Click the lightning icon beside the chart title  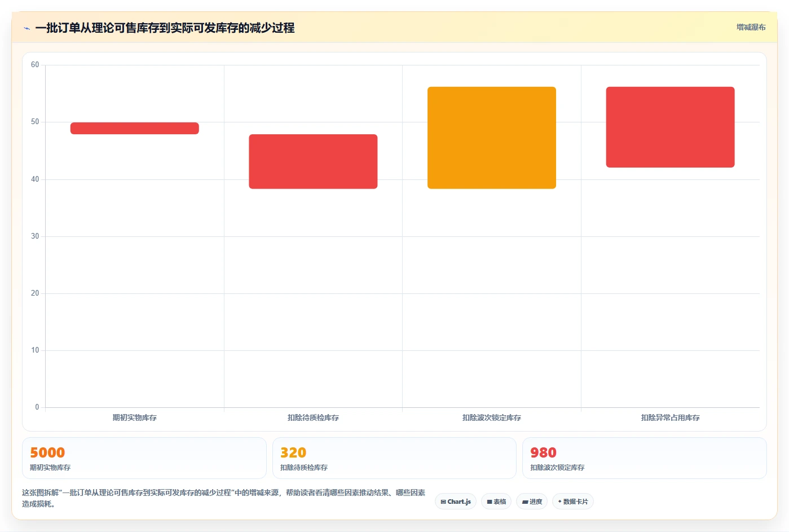(x=27, y=28)
